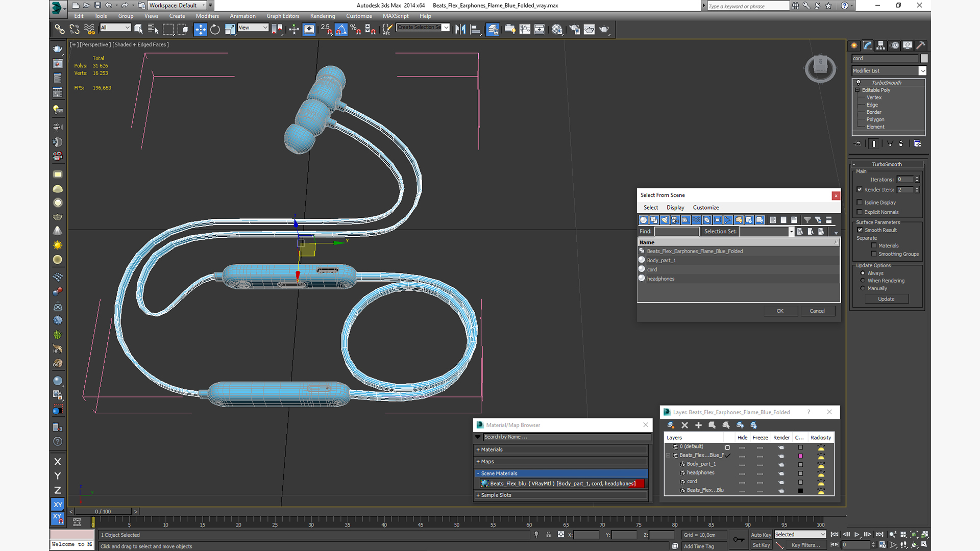Click the Bind to Space Warp icon
The height and width of the screenshot is (551, 980).
coord(89,30)
